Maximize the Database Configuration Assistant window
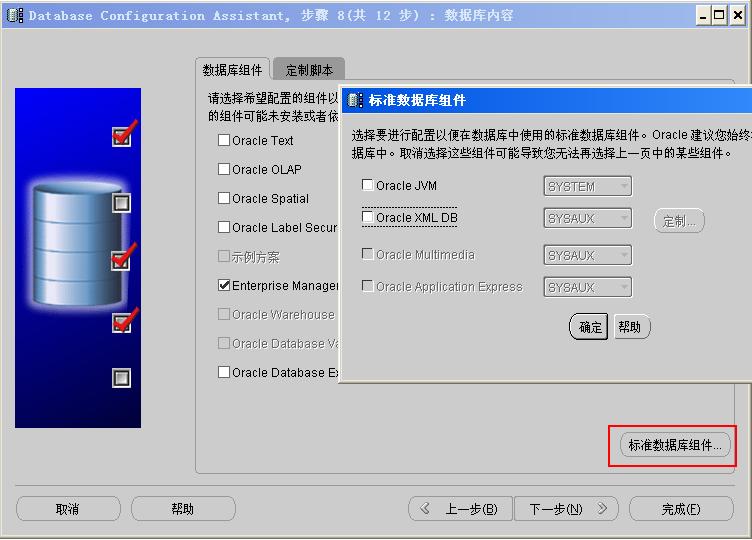Viewport: 752px width, 540px height. point(719,15)
